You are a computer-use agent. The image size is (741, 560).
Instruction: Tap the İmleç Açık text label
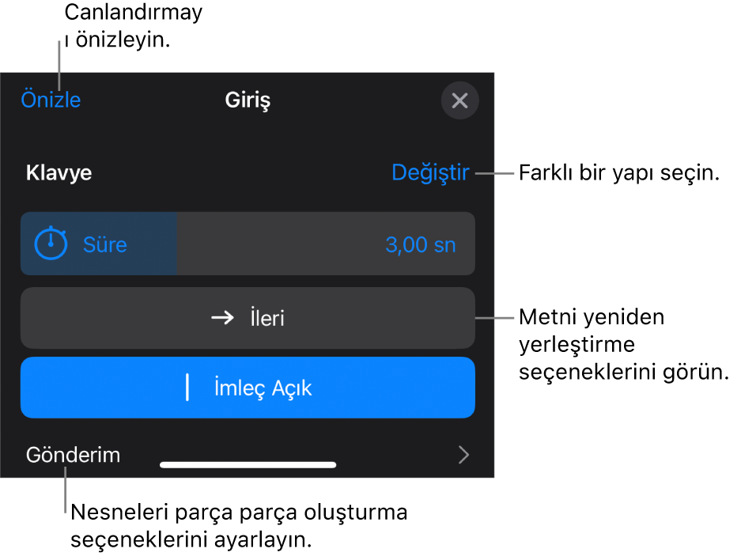click(x=263, y=388)
